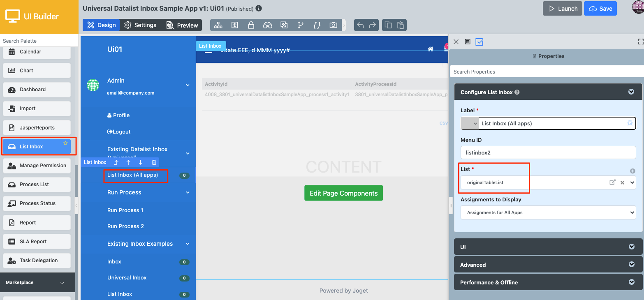Open the List selection dropdown

coord(632,182)
